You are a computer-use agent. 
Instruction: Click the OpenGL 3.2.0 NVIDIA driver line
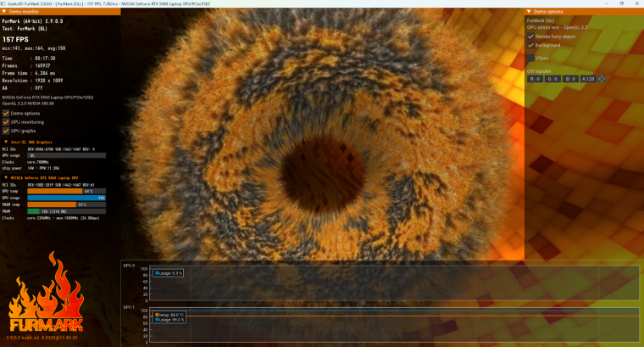coord(28,104)
